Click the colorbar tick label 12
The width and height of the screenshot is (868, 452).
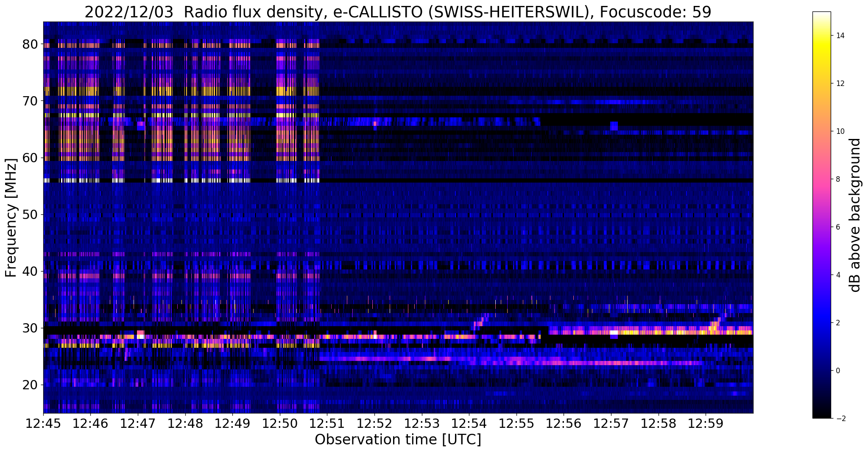(x=840, y=83)
